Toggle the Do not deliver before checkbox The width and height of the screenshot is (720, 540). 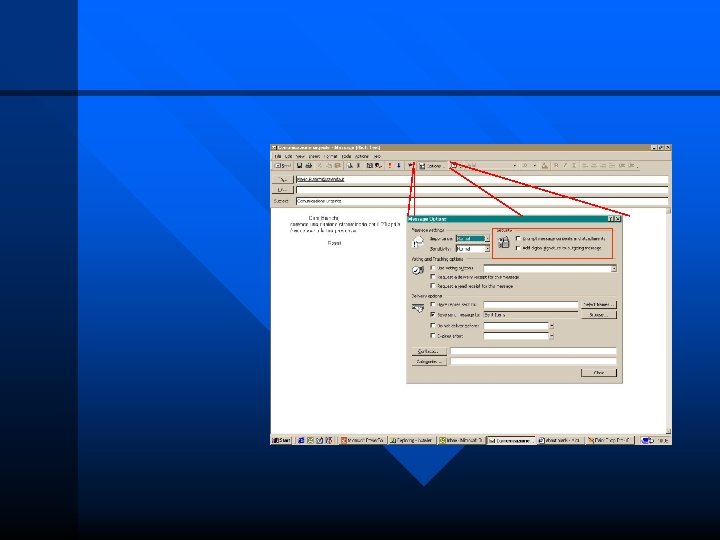(433, 326)
